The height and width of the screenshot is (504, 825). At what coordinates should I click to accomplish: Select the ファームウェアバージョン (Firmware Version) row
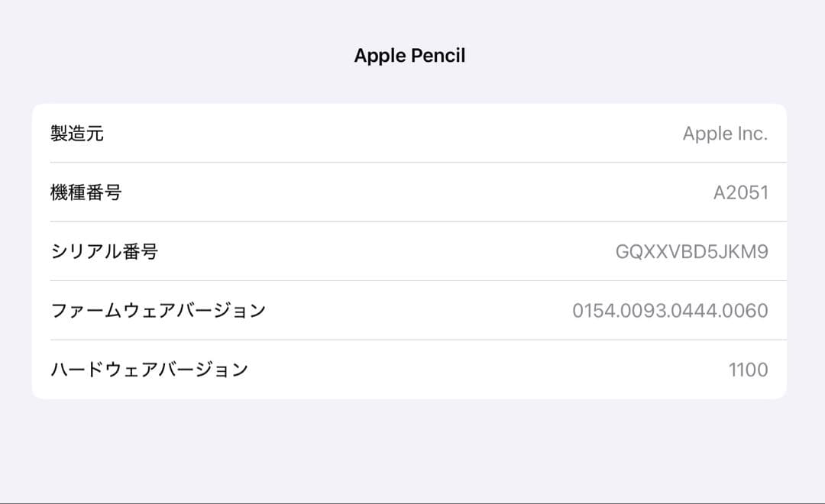coord(412,310)
